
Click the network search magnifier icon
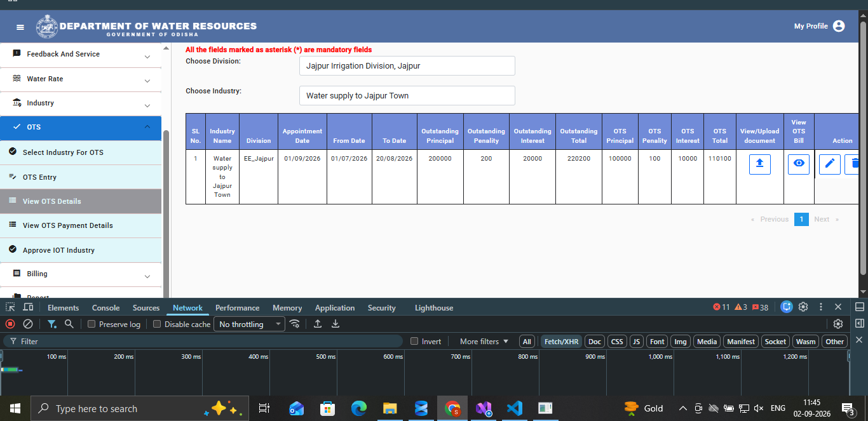(69, 324)
